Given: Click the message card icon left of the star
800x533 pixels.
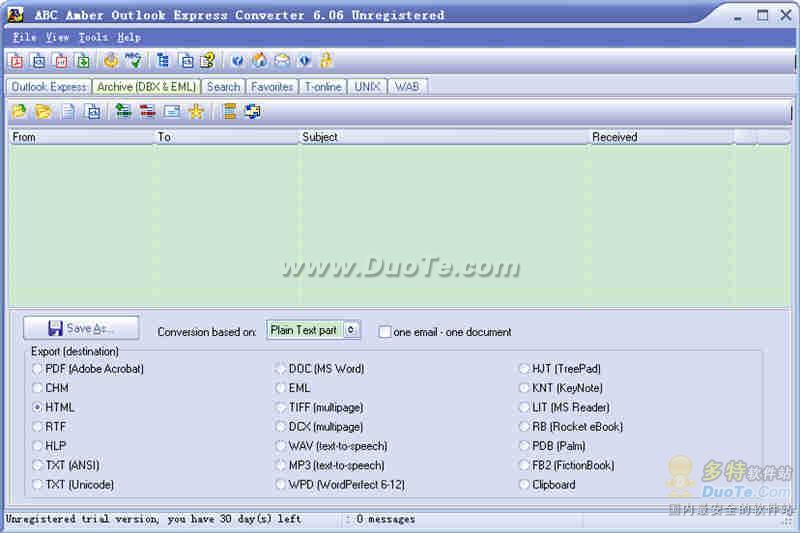Looking at the screenshot, I should [x=172, y=111].
